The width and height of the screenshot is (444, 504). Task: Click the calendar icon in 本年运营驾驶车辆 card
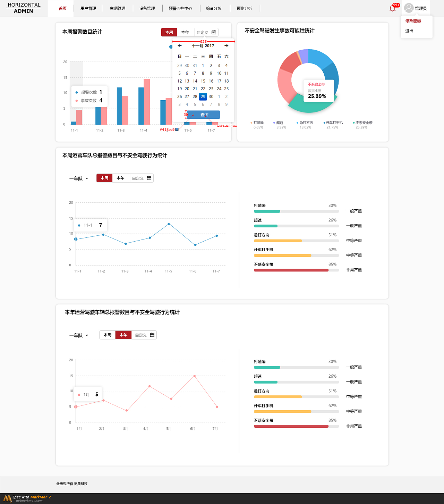(x=152, y=335)
